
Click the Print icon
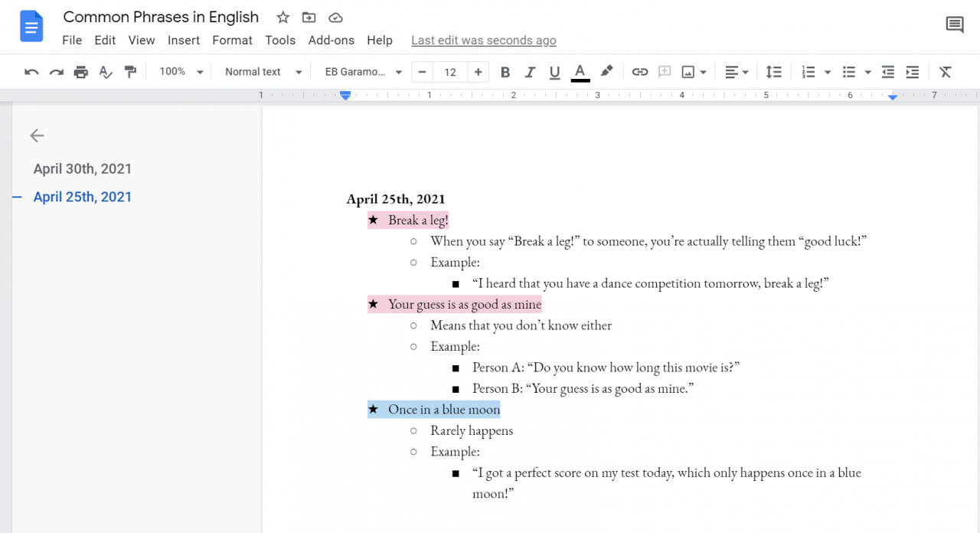coord(81,72)
